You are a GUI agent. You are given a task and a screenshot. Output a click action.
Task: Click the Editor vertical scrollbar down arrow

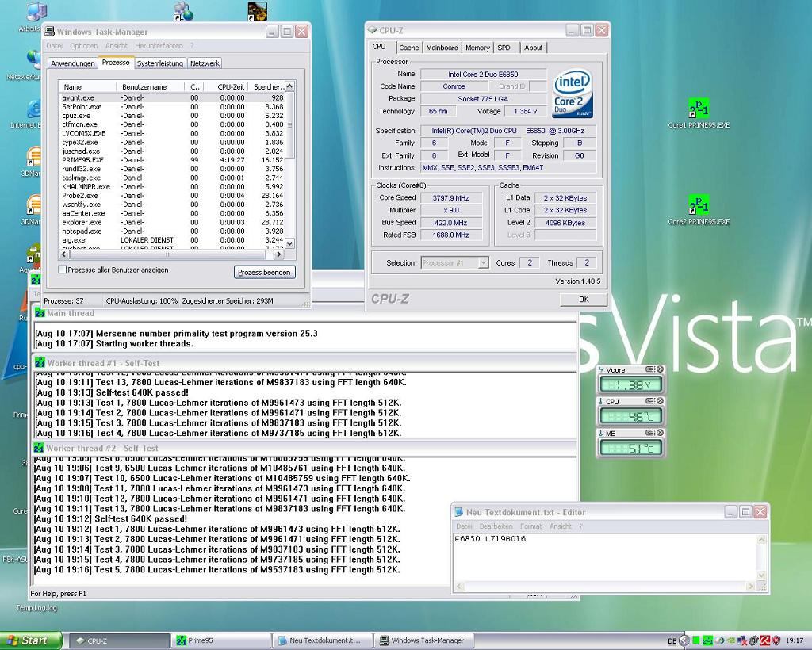pos(761,575)
